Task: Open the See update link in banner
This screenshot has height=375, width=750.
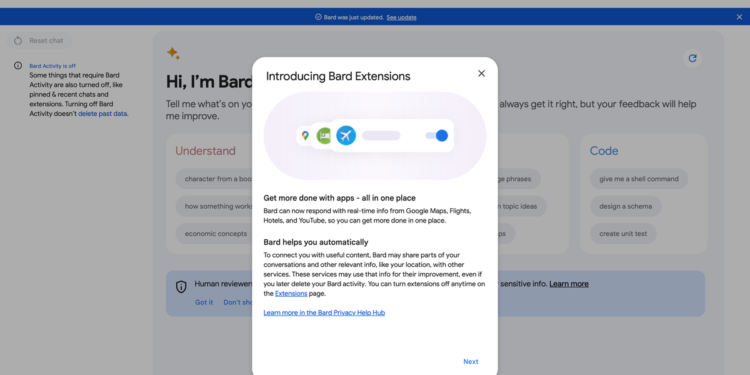Action: (401, 17)
